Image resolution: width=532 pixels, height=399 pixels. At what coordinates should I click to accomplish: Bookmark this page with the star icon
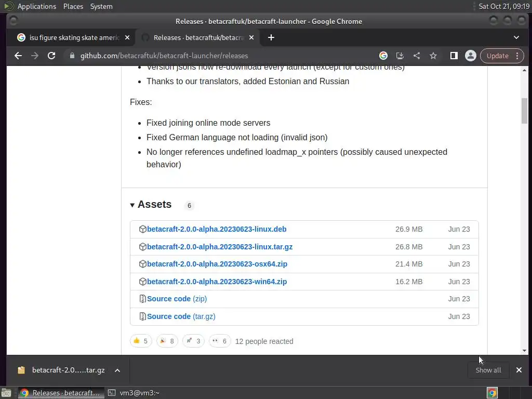(x=433, y=56)
